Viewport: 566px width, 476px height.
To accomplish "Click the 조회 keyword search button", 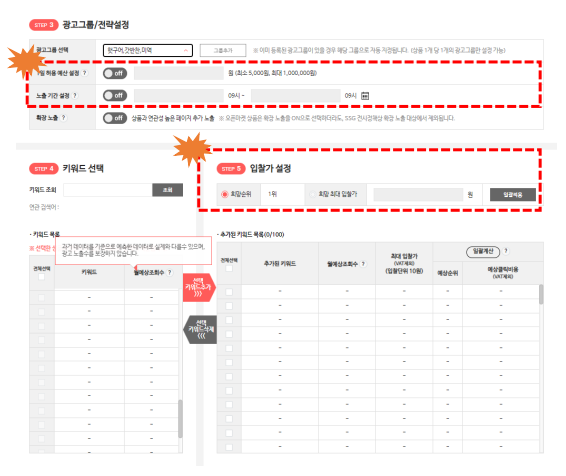I will click(x=167, y=190).
